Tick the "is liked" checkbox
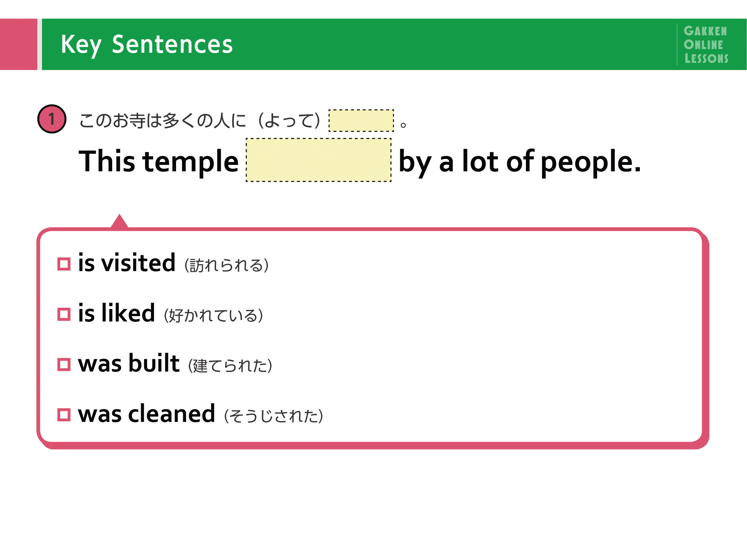This screenshot has height=560, width=747. tap(64, 314)
